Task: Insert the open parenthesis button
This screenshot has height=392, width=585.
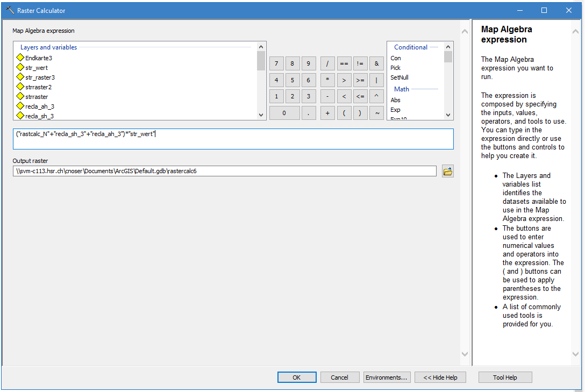Action: coord(344,113)
